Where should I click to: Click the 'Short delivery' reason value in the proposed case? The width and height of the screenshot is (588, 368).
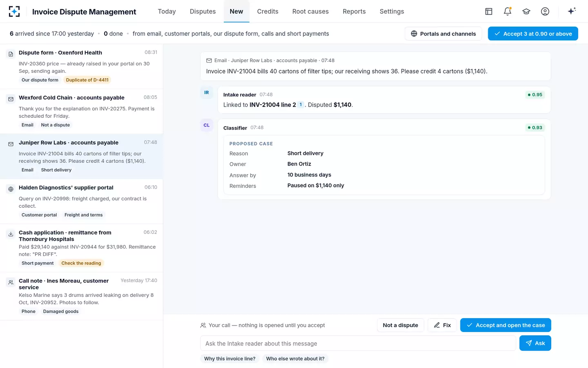[x=305, y=153]
